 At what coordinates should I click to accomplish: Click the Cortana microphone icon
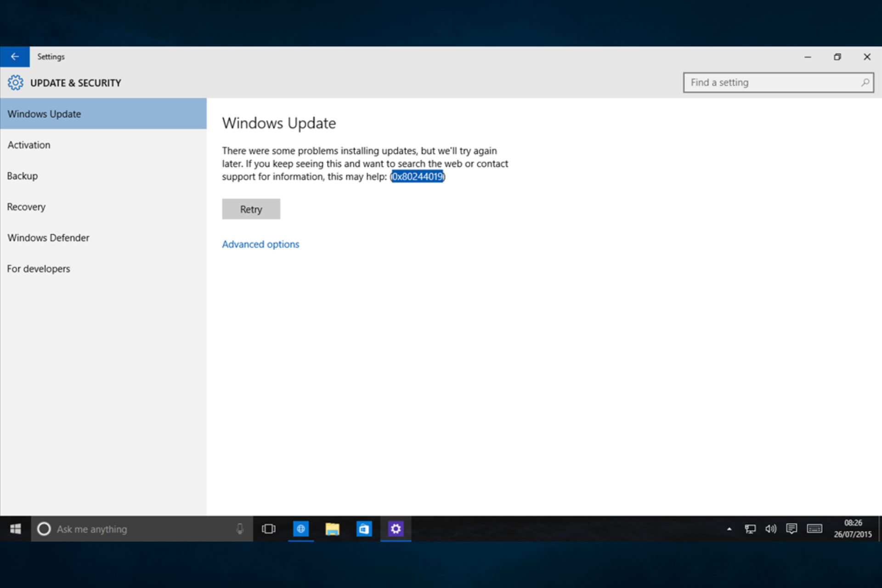click(x=240, y=529)
